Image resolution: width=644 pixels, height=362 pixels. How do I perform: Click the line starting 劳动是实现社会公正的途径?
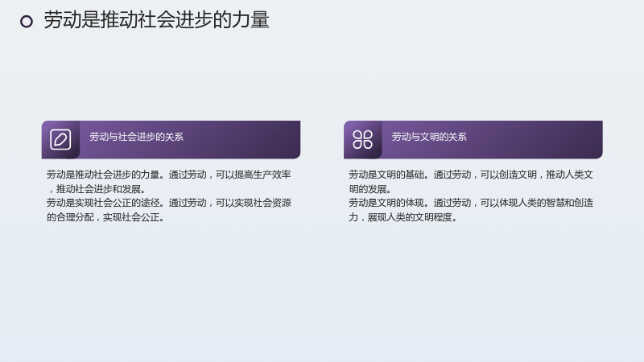click(168, 203)
